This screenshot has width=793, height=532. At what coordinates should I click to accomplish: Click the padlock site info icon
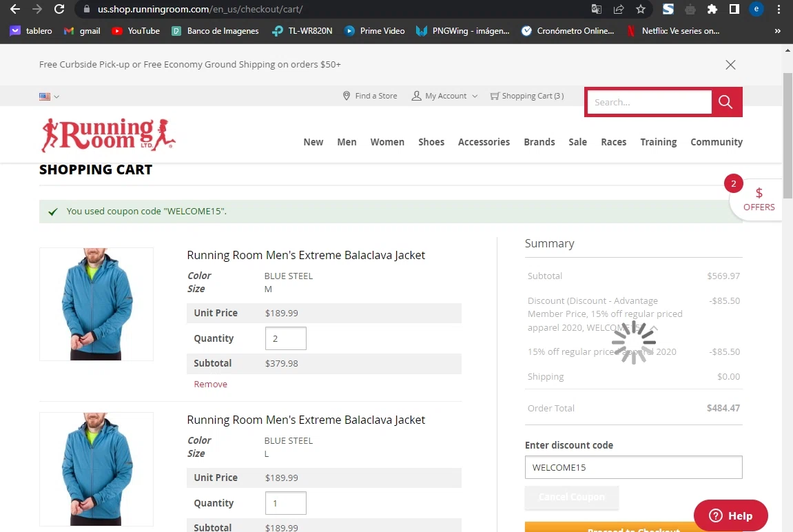[87, 9]
